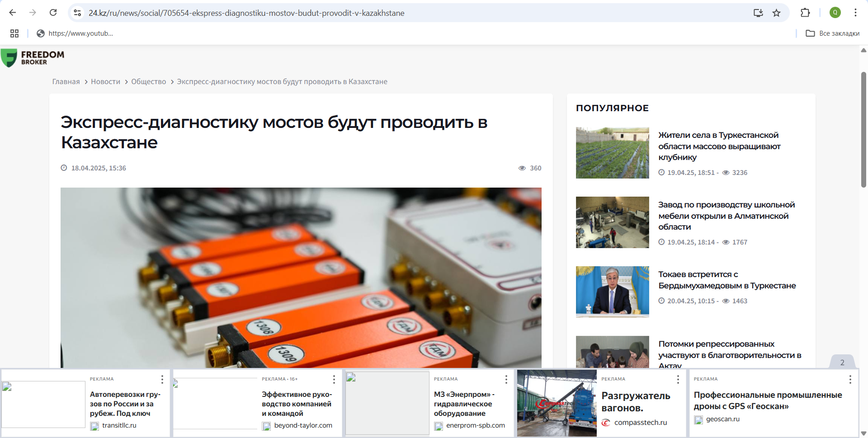Click the main article sensor image
Viewport: 868px width, 438px height.
[x=301, y=278]
